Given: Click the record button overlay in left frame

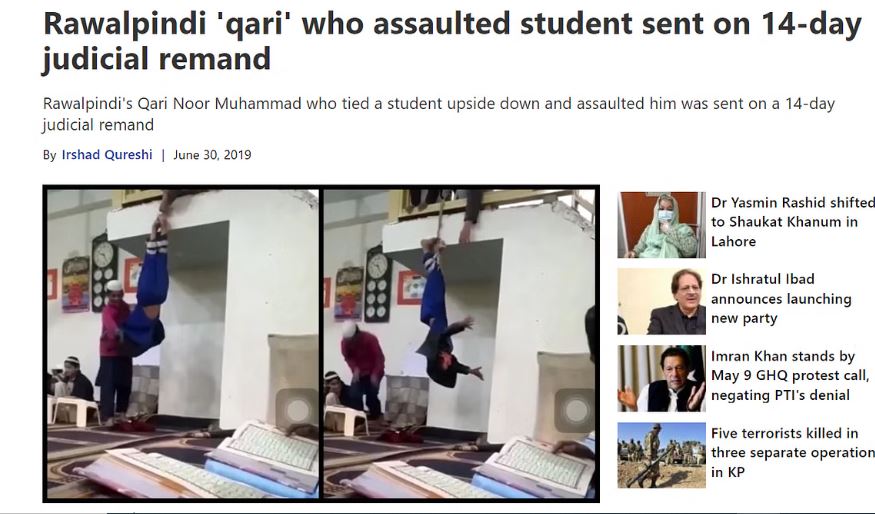Looking at the screenshot, I should [296, 411].
